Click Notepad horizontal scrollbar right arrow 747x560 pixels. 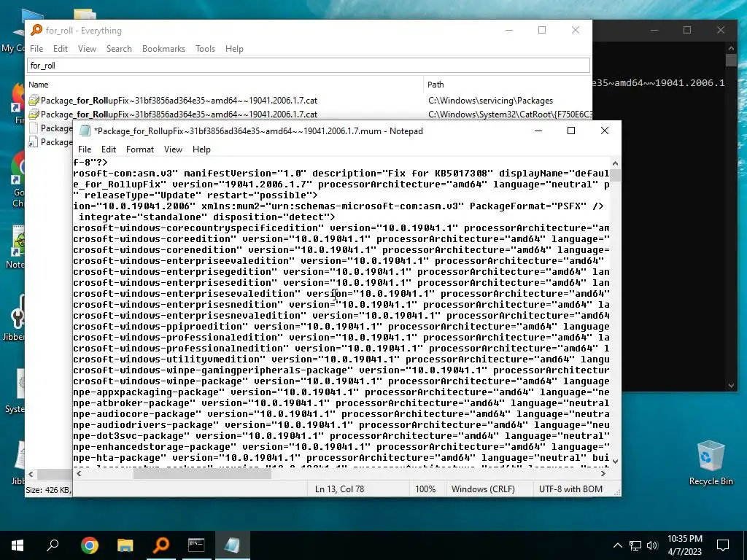pos(603,474)
